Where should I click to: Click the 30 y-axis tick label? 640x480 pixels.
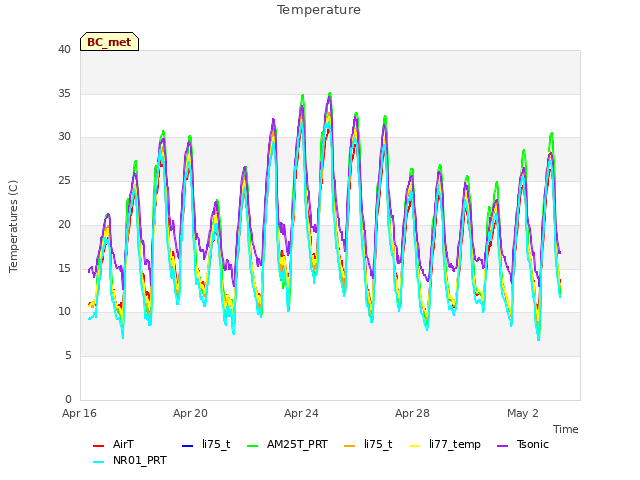click(x=64, y=137)
